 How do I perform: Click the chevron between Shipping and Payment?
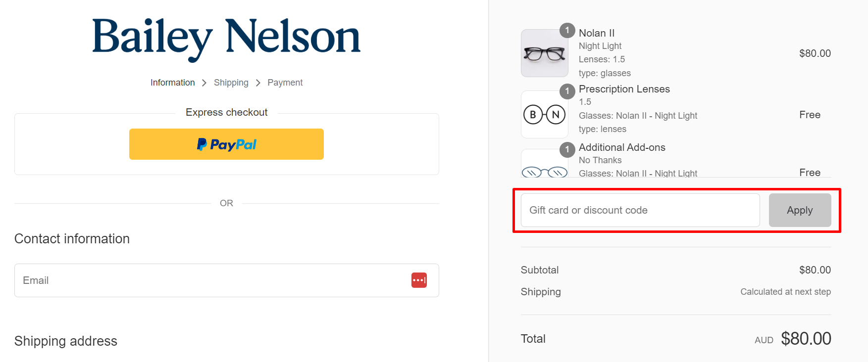point(258,82)
